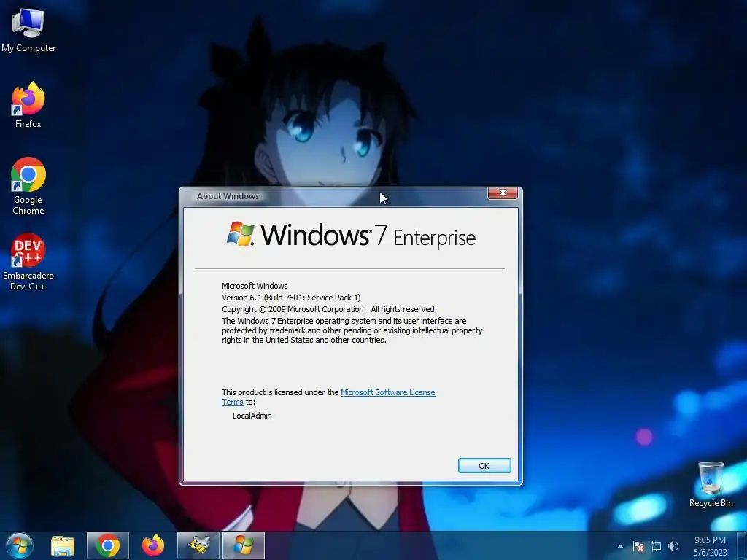
Task: Open Windows Explorer from the taskbar
Action: click(63, 545)
